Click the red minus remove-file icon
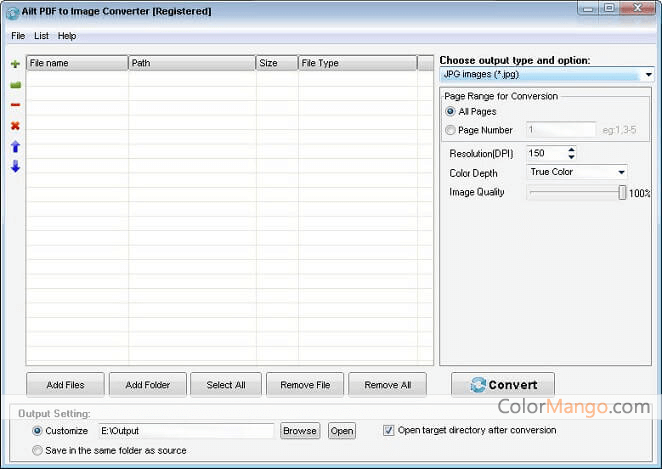 point(15,105)
